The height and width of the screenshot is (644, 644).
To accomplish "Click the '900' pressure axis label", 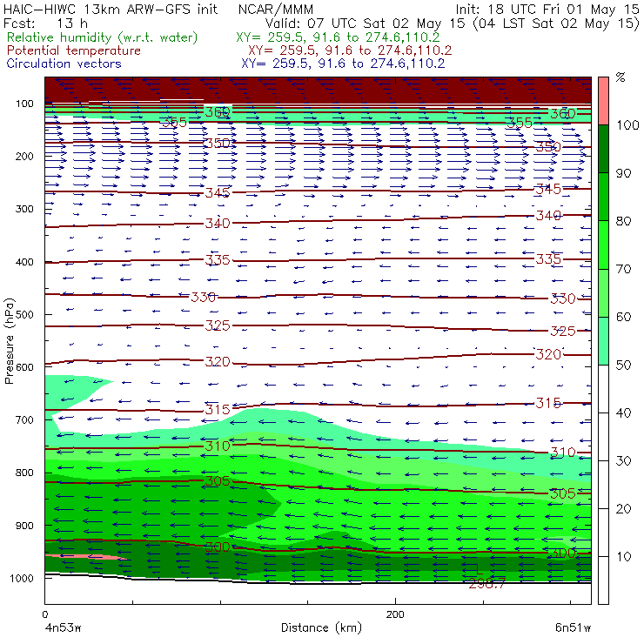I will tap(24, 526).
